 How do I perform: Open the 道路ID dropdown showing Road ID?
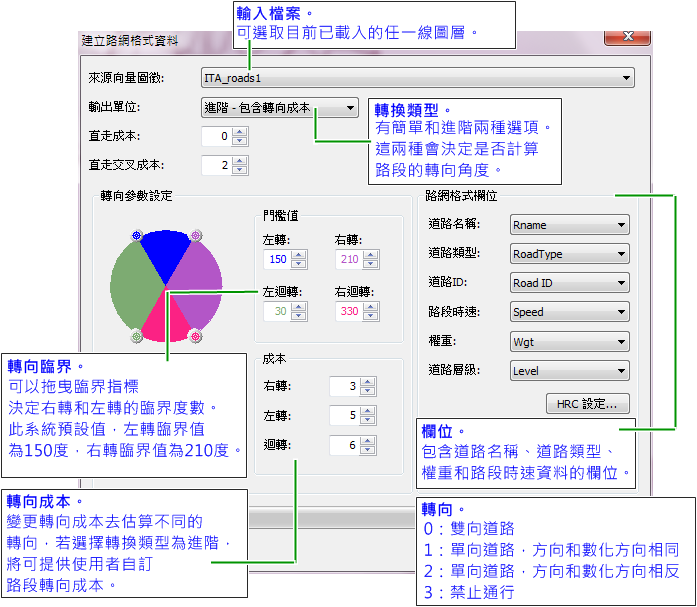(x=569, y=283)
